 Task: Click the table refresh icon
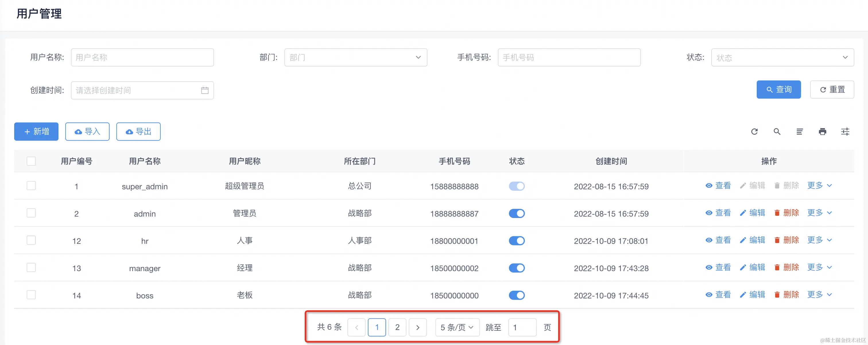[x=754, y=132]
